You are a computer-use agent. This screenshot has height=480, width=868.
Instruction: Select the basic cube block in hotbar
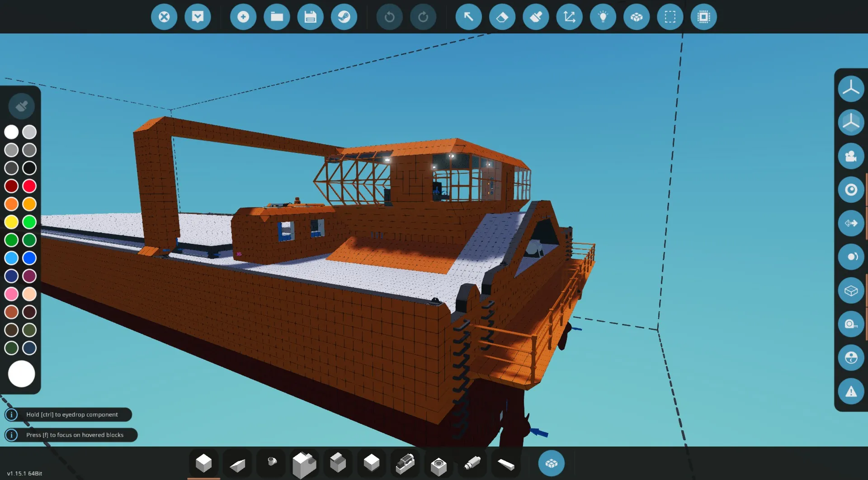coord(203,463)
